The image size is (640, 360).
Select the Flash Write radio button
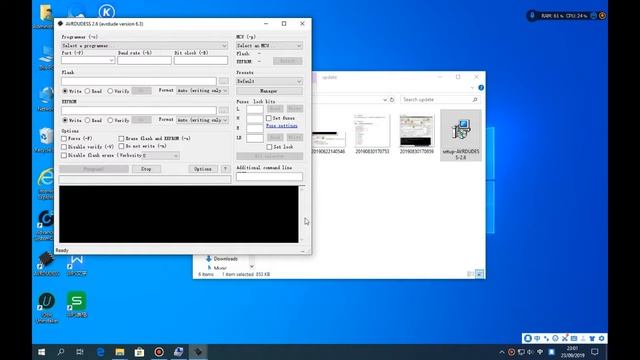[x=65, y=91]
